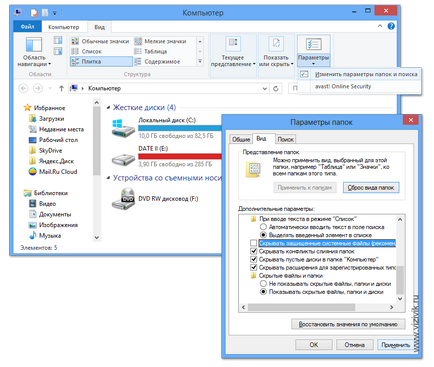Click the Сброс вида папок button
Image resolution: width=434 pixels, height=367 pixels.
click(x=371, y=188)
